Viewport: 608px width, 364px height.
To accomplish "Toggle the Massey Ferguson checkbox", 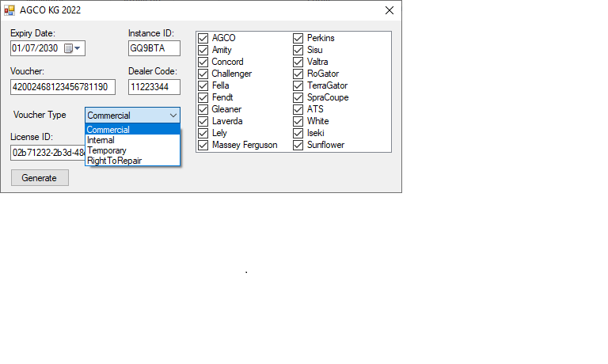I will tap(203, 145).
